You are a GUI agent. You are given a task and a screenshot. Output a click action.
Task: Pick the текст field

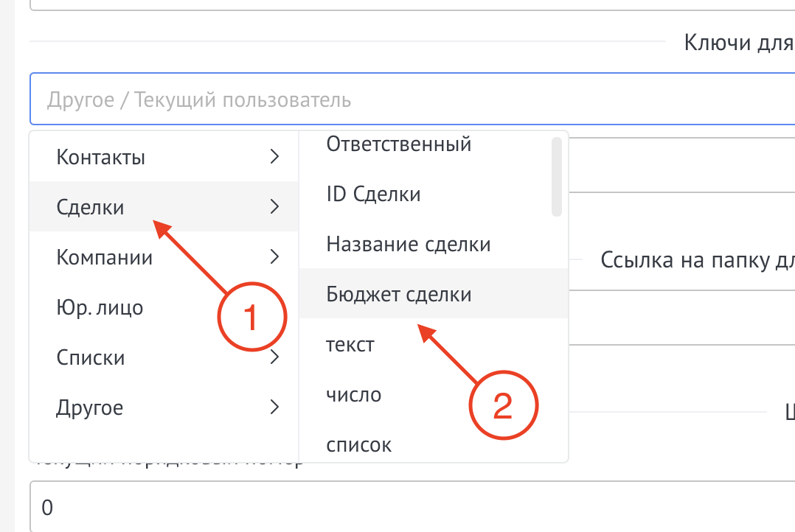coord(434,345)
